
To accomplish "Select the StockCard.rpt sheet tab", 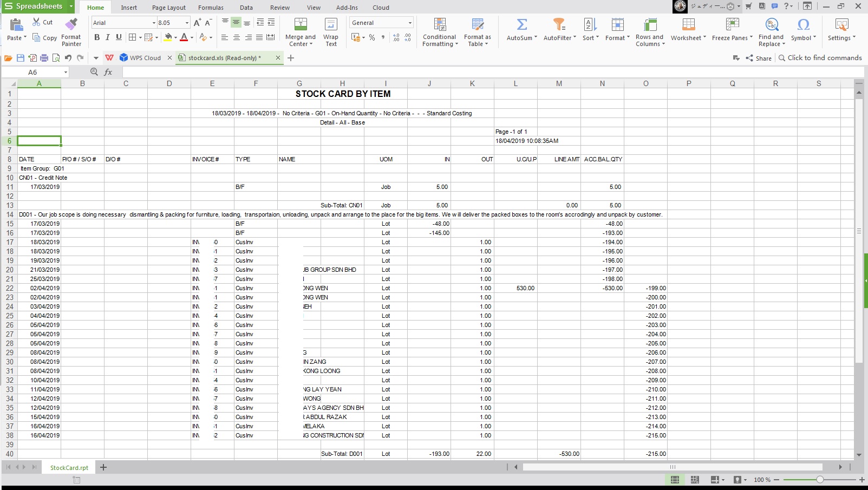I will point(69,468).
